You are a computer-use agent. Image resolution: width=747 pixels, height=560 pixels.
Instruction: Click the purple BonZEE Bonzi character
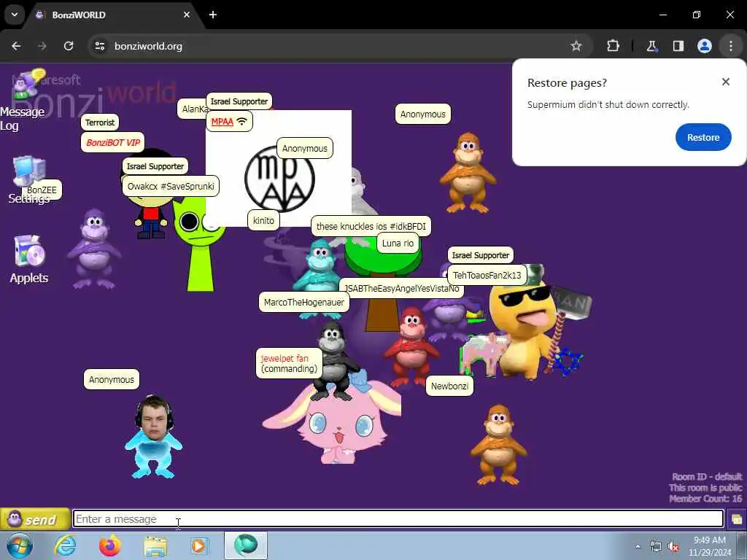94,249
